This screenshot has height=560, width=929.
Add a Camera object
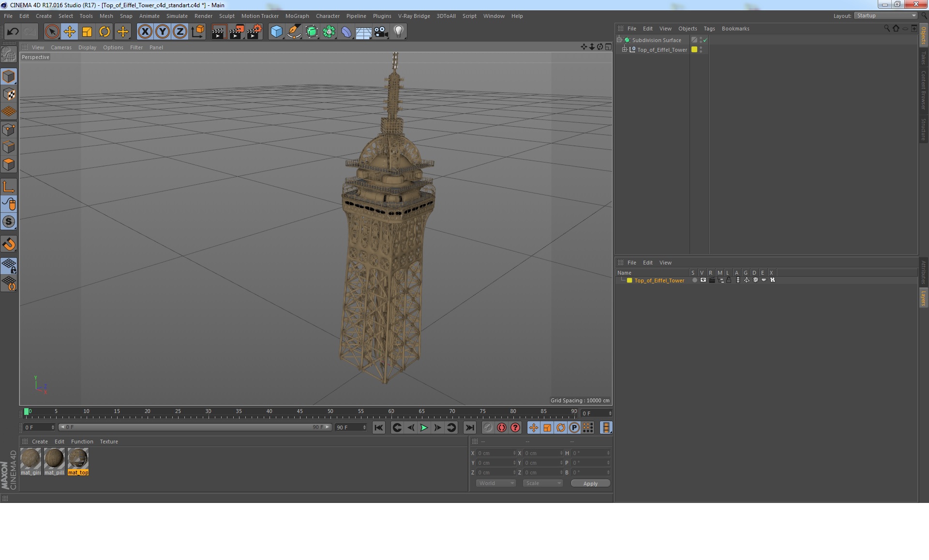(381, 32)
